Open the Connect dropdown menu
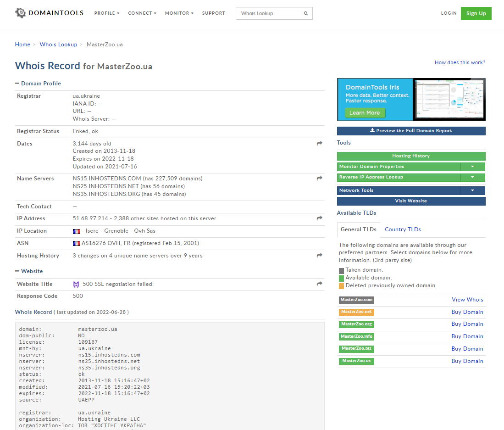 [142, 13]
